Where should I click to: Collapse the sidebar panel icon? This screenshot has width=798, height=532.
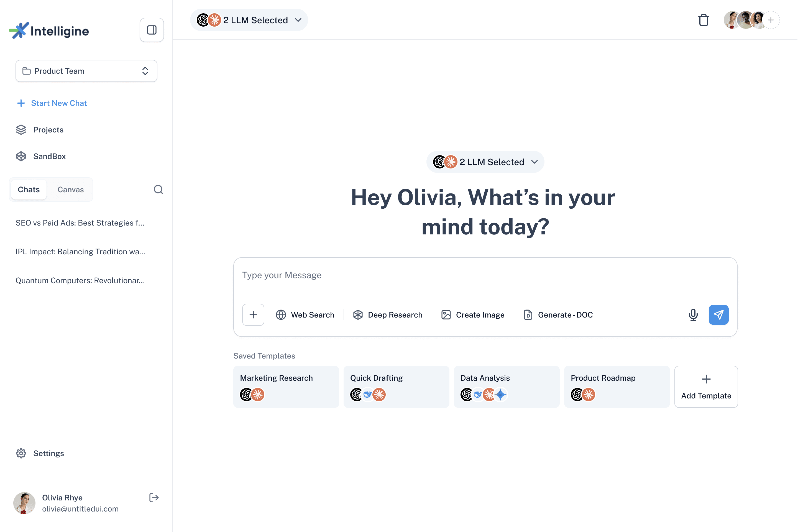tap(152, 30)
